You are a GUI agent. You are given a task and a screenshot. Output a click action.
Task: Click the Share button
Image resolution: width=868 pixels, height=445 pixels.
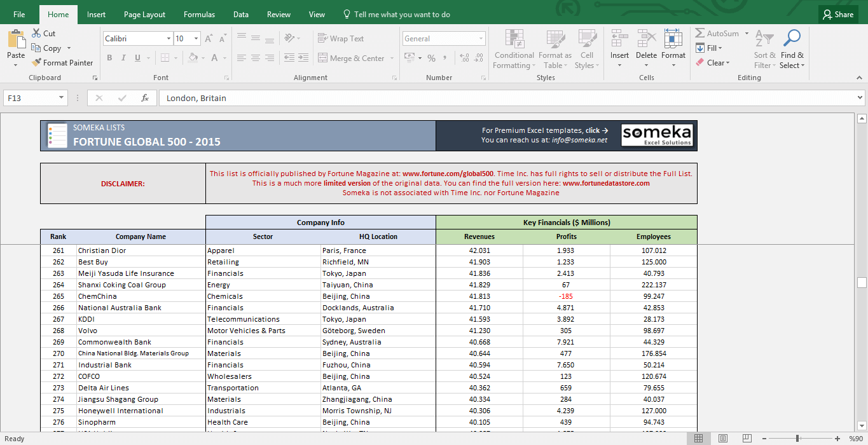[x=837, y=14]
